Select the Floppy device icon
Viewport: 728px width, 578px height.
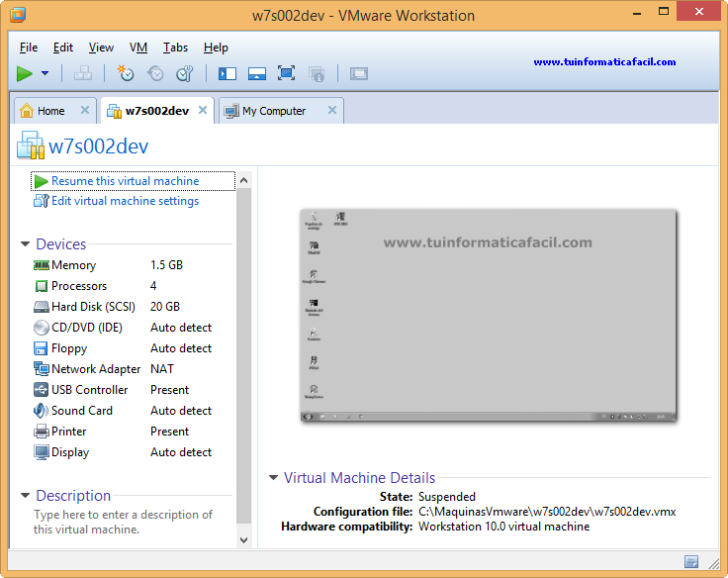(41, 348)
